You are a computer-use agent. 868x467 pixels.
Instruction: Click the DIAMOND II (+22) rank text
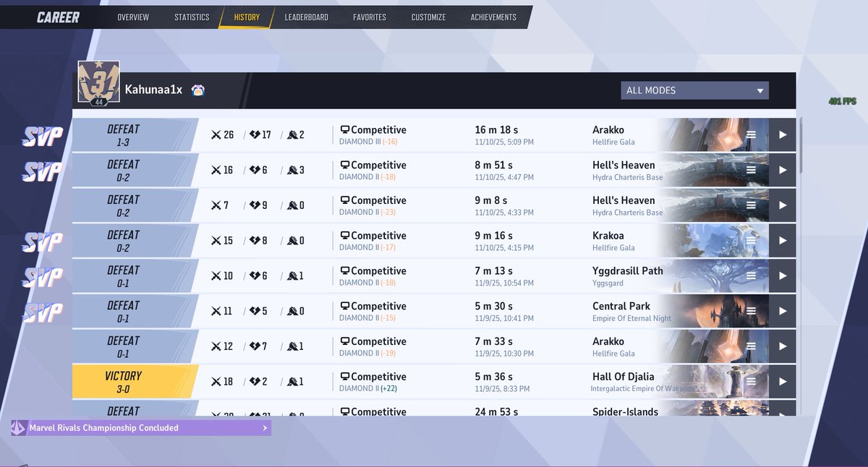(x=368, y=388)
